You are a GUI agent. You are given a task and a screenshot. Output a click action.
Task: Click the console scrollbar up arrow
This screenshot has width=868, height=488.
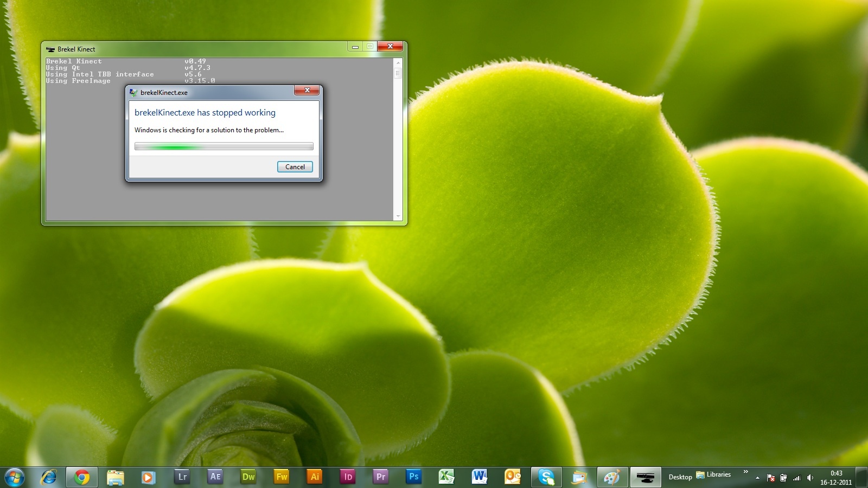point(398,62)
